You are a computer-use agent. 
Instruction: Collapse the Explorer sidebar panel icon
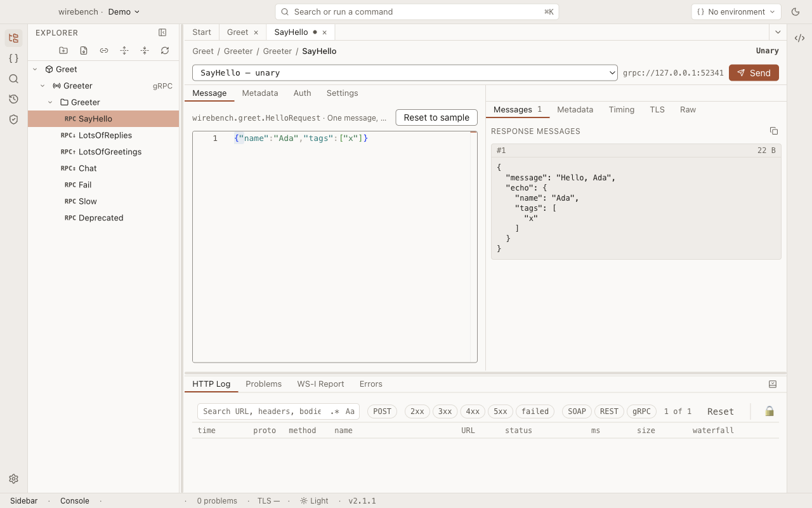162,32
